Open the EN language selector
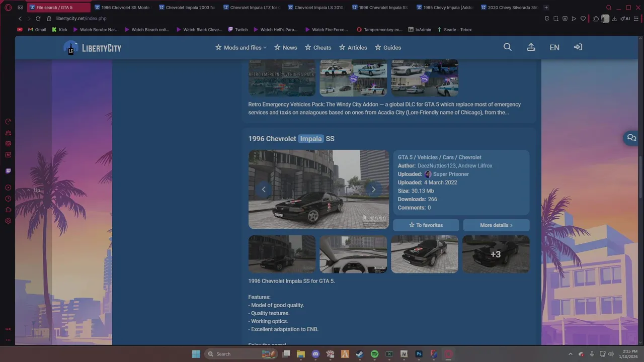The width and height of the screenshot is (644, 362). [x=554, y=47]
